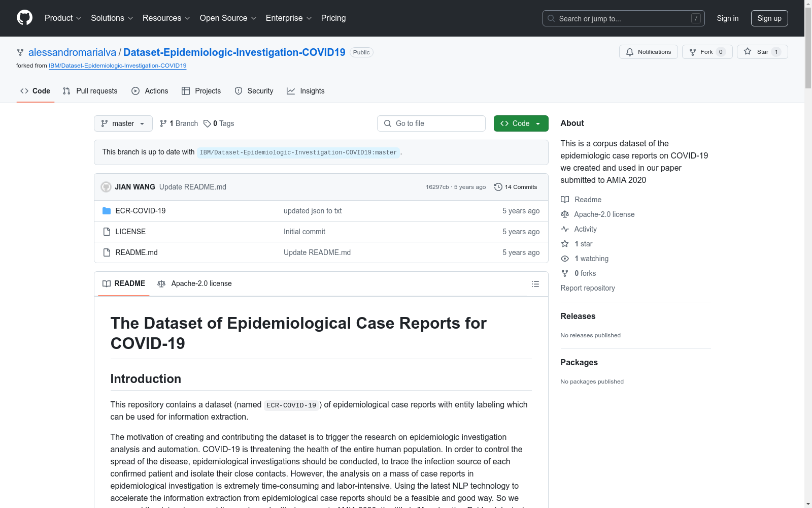The height and width of the screenshot is (508, 812).
Task: Switch to the Actions tab
Action: coord(150,91)
